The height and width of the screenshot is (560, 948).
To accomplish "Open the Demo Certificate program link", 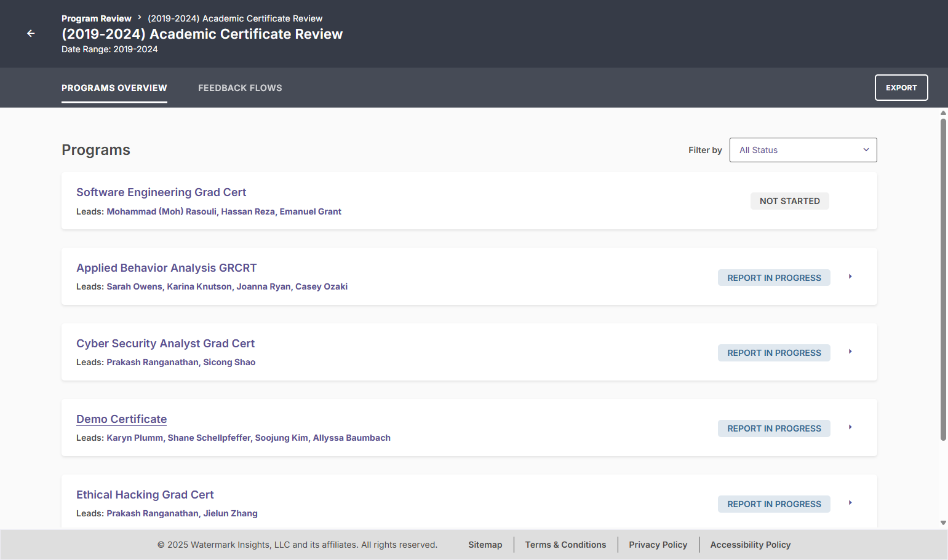I will pos(122,419).
